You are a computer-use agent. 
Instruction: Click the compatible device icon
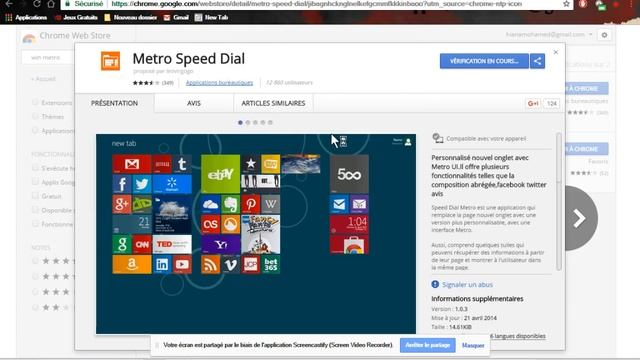click(438, 138)
